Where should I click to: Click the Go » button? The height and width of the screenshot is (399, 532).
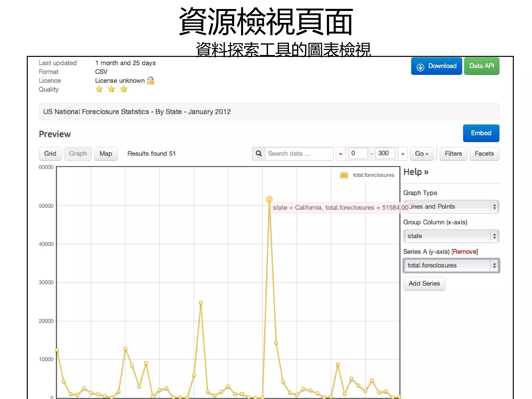click(422, 154)
